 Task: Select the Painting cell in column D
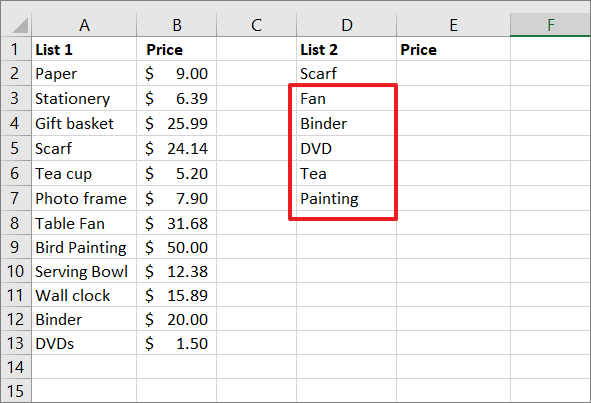tap(346, 198)
